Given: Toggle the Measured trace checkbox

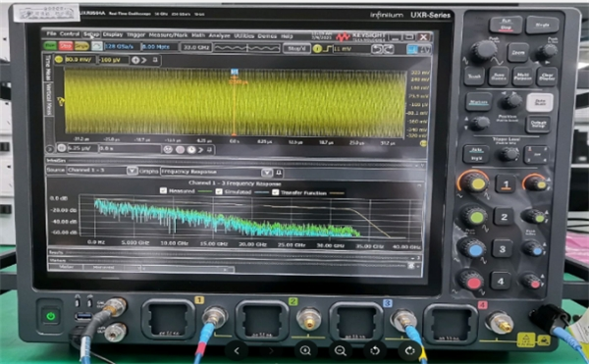Looking at the screenshot, I should click(163, 190).
